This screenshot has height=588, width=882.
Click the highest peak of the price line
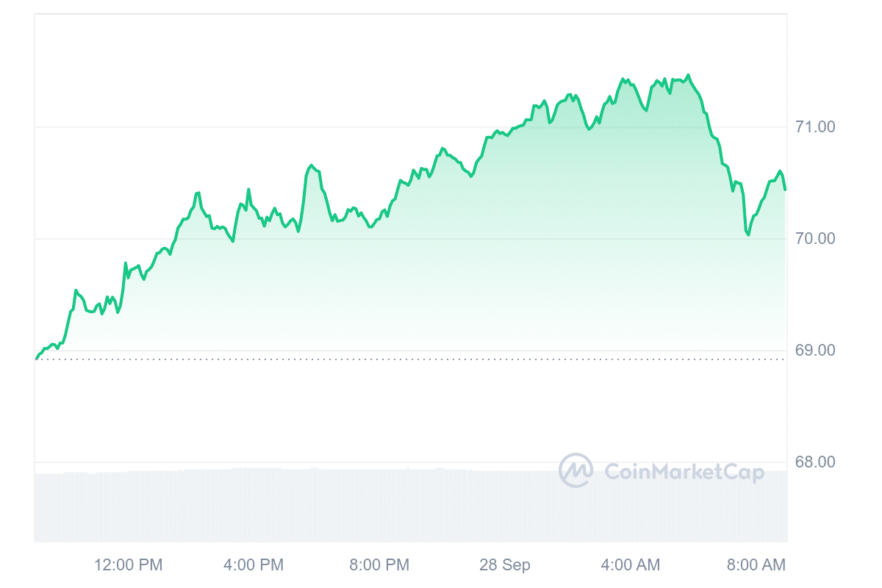tap(688, 75)
